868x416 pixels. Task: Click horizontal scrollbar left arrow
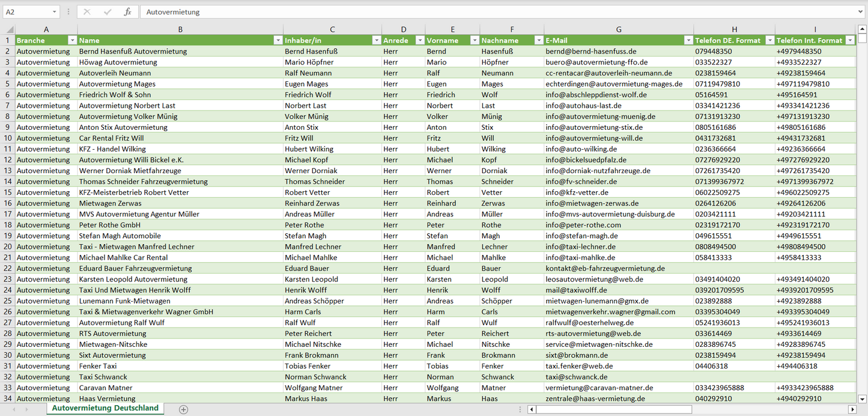click(x=532, y=409)
